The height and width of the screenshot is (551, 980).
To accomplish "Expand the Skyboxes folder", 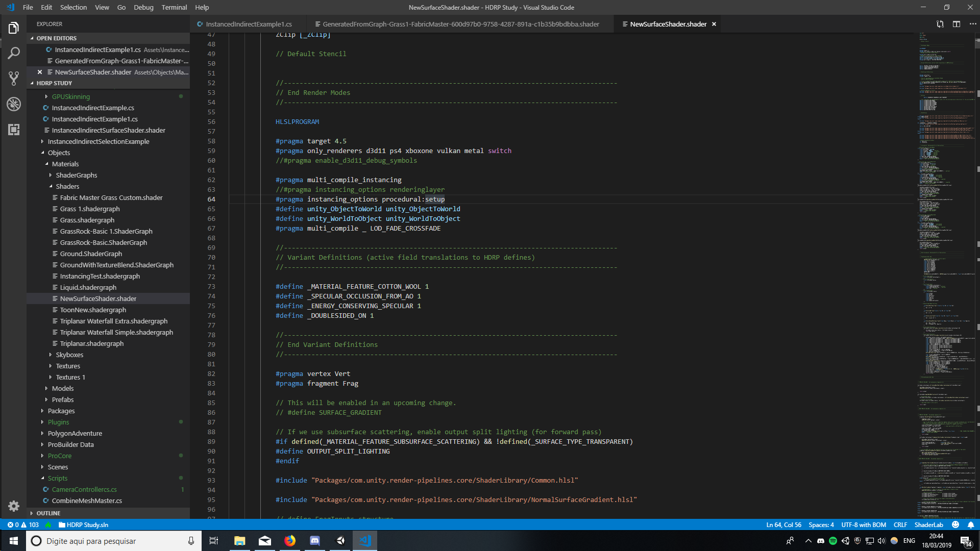I will click(69, 355).
